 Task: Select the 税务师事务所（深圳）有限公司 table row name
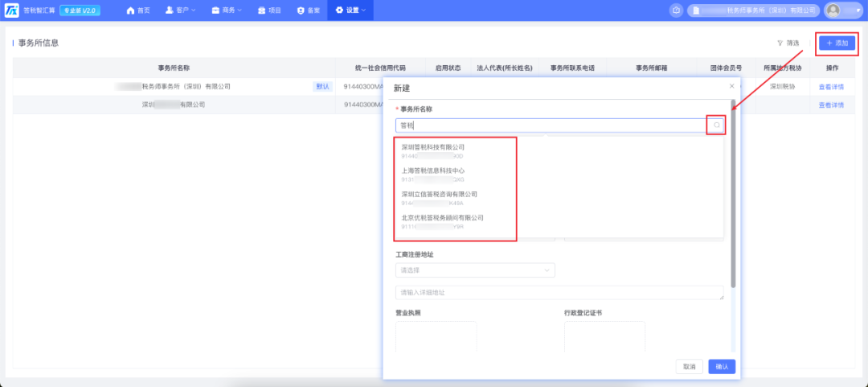pyautogui.click(x=186, y=87)
